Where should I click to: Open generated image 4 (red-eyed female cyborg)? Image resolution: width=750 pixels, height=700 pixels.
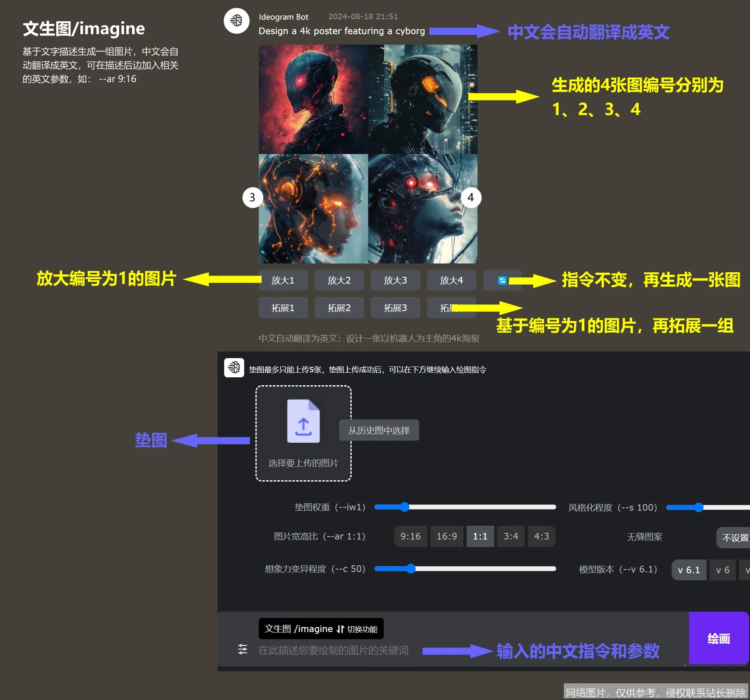423,209
